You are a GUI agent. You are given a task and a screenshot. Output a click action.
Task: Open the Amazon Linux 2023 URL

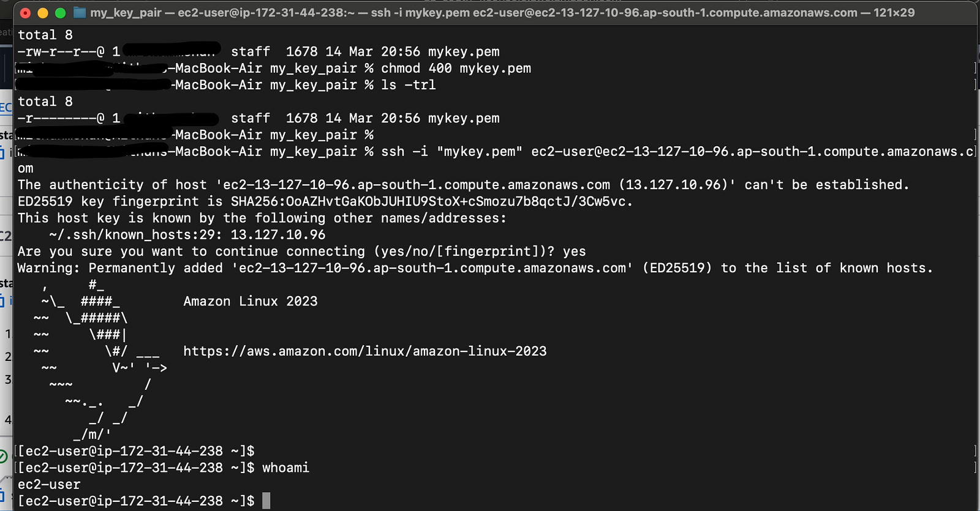pos(365,351)
